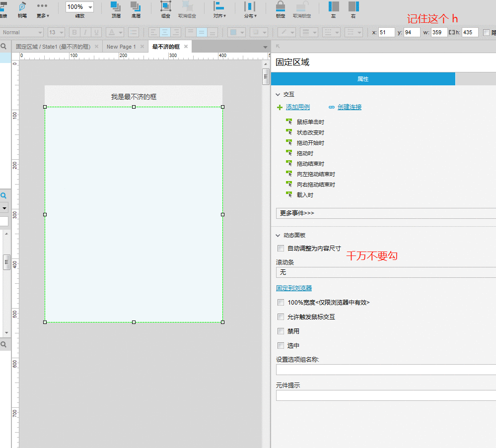
Task: Align text to top
Action: coord(191,32)
